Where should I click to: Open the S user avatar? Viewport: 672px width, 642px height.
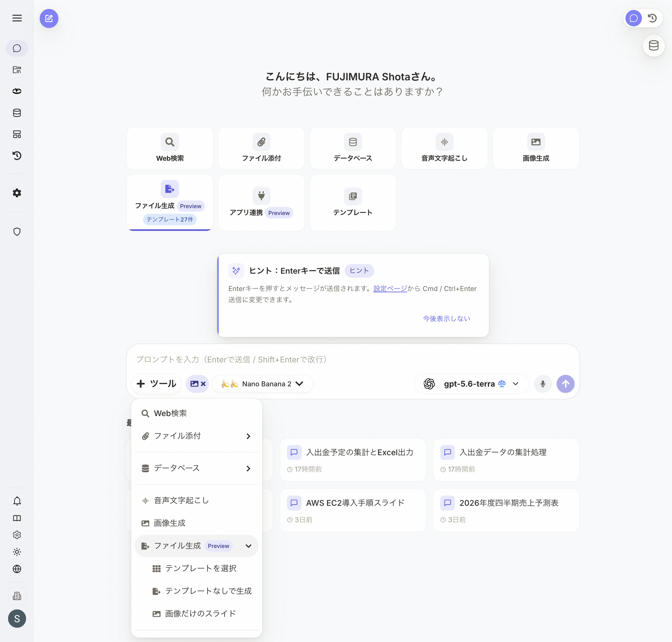click(x=17, y=618)
